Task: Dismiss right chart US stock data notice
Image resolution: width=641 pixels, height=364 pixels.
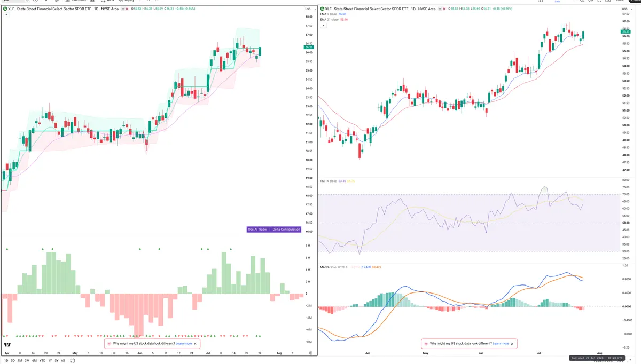Action: 512,344
